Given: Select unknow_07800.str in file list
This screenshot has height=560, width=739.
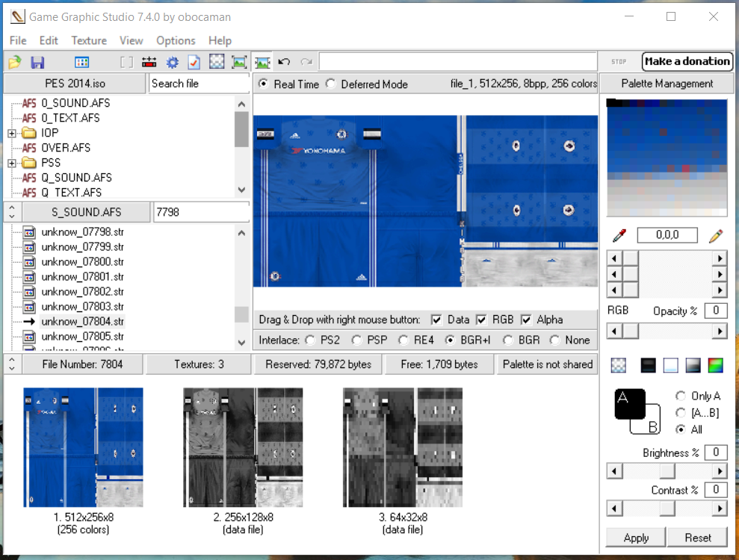Looking at the screenshot, I should coord(82,262).
